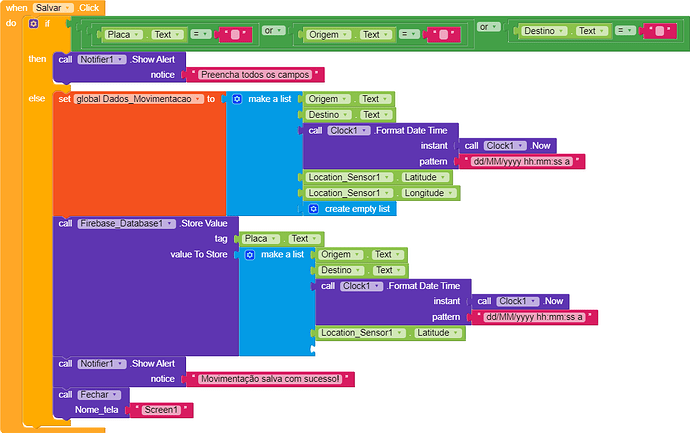The width and height of the screenshot is (690, 433).
Task: Change the first 'or' operator dropdown
Action: click(x=274, y=30)
